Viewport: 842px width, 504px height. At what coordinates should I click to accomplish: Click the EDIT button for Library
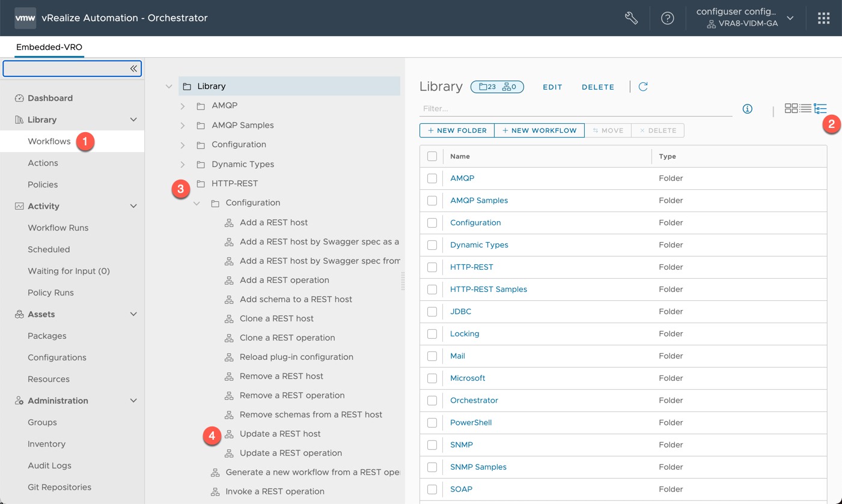(x=552, y=87)
